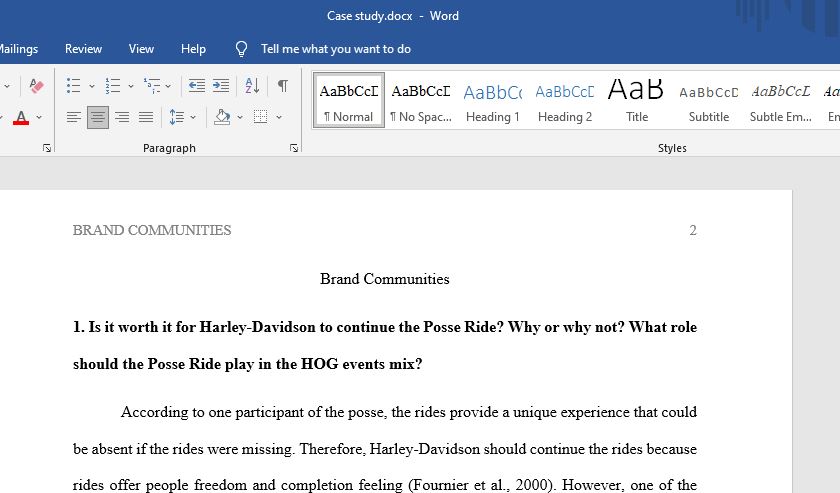The image size is (840, 493).
Task: Apply the Heading 1 style
Action: (492, 101)
